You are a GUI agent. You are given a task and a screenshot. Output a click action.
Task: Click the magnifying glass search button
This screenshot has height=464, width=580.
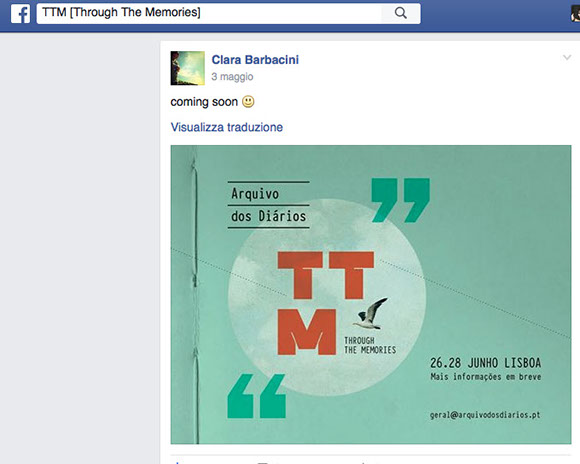401,13
